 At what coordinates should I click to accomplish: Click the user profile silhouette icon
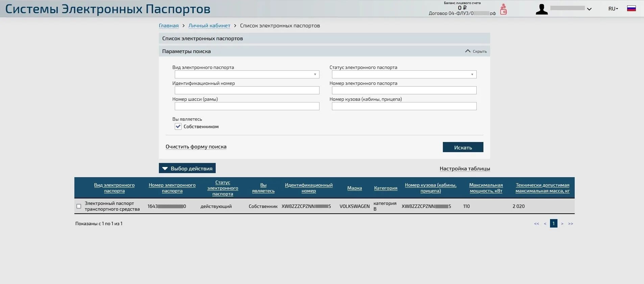(542, 9)
